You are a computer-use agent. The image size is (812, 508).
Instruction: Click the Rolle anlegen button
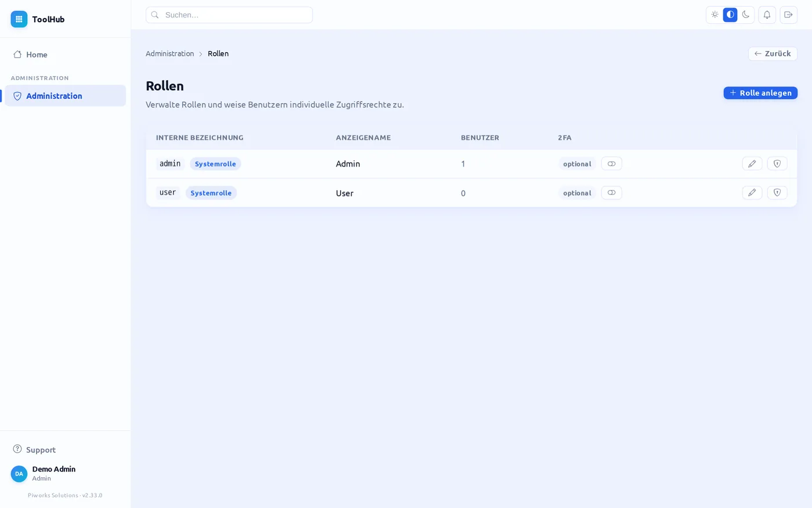pos(760,93)
